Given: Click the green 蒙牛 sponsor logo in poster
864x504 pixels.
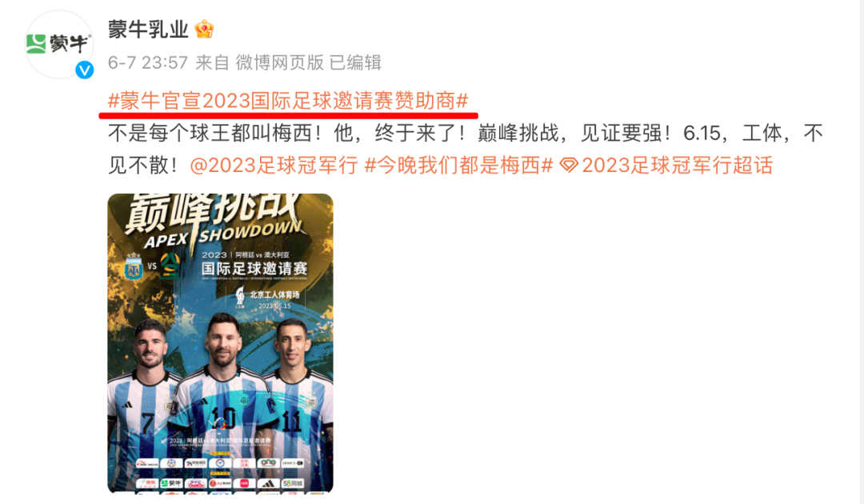Looking at the screenshot, I should [171, 484].
